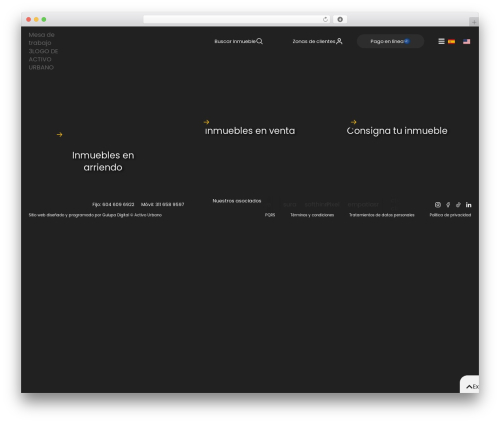This screenshot has width=500, height=423.
Task: Click Nuestros asociados label
Action: coord(237,201)
